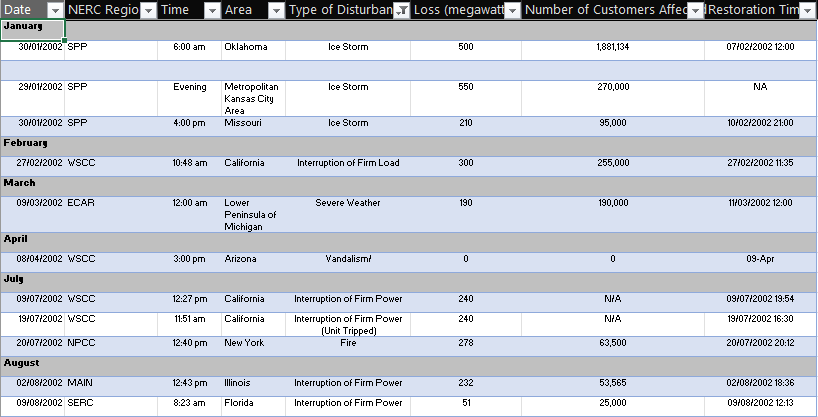Select the January group header cell
The width and height of the screenshot is (818, 417).
[x=32, y=30]
